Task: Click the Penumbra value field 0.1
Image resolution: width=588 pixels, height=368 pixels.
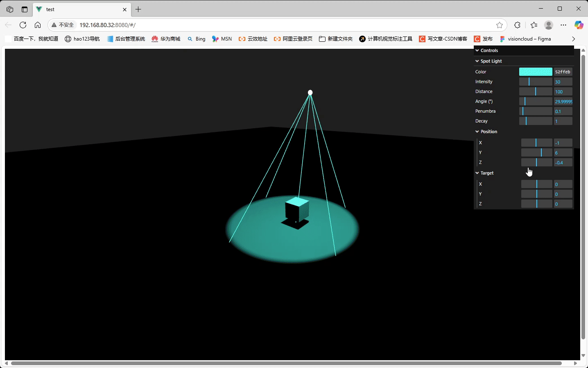Action: [563, 111]
